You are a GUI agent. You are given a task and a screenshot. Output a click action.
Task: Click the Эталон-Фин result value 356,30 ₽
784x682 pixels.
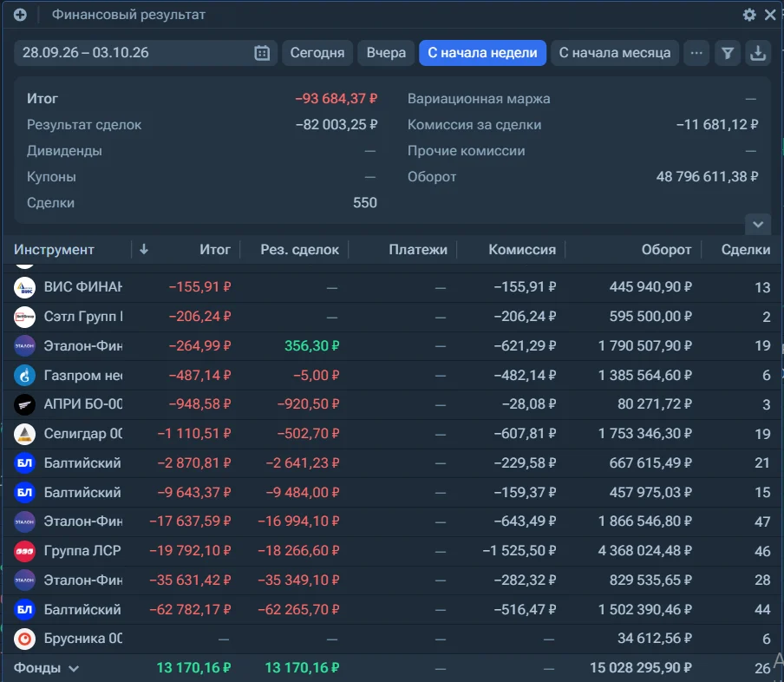[312, 345]
